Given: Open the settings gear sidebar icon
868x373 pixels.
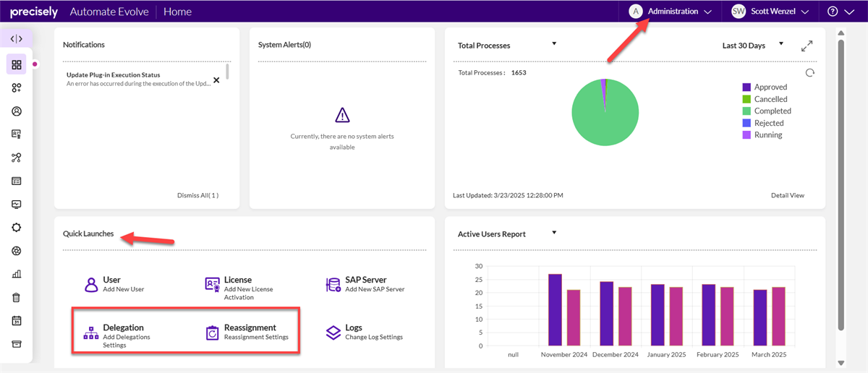Looking at the screenshot, I should point(16,227).
